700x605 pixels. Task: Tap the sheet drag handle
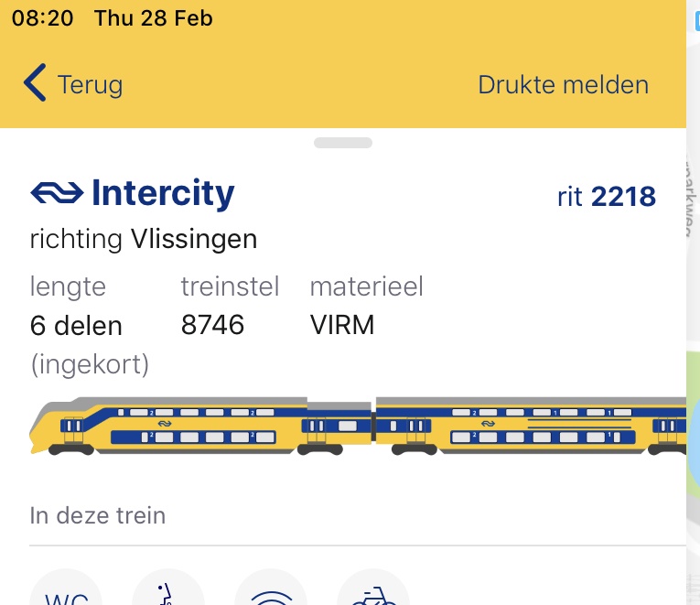(x=343, y=143)
